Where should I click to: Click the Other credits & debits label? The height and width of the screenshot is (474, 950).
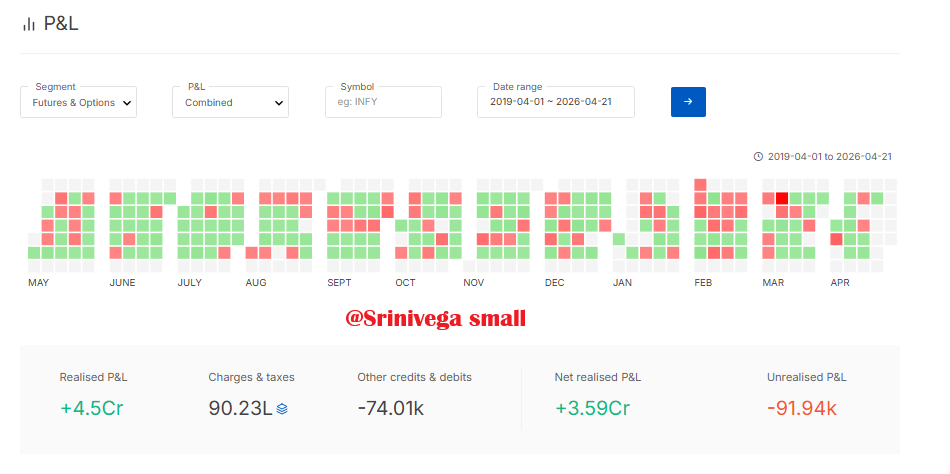click(414, 377)
